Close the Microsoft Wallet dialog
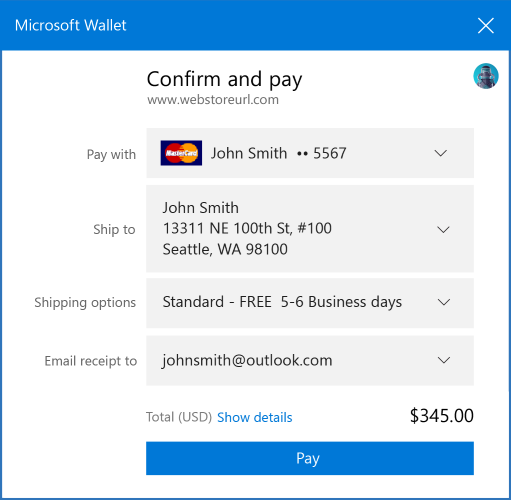The height and width of the screenshot is (500, 511). coord(485,26)
